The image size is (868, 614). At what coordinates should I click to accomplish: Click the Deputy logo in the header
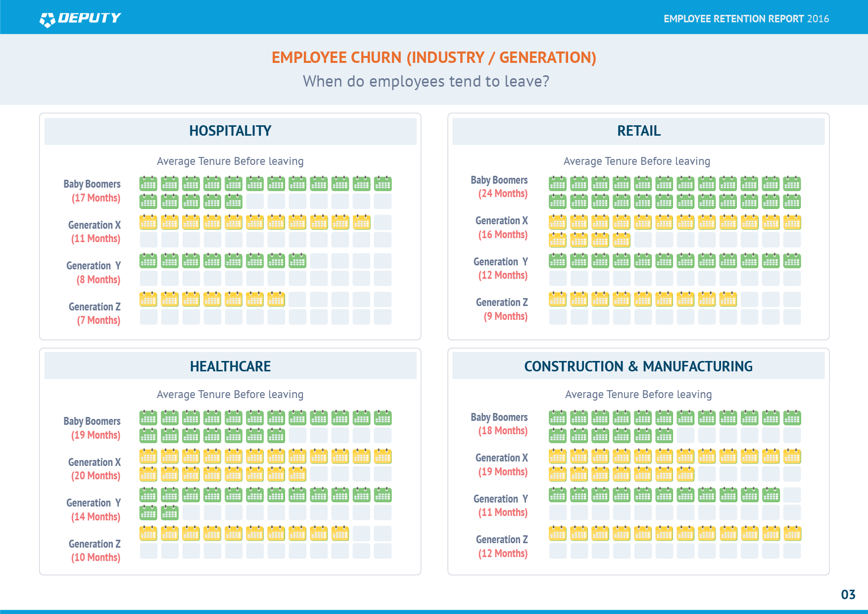80,19
